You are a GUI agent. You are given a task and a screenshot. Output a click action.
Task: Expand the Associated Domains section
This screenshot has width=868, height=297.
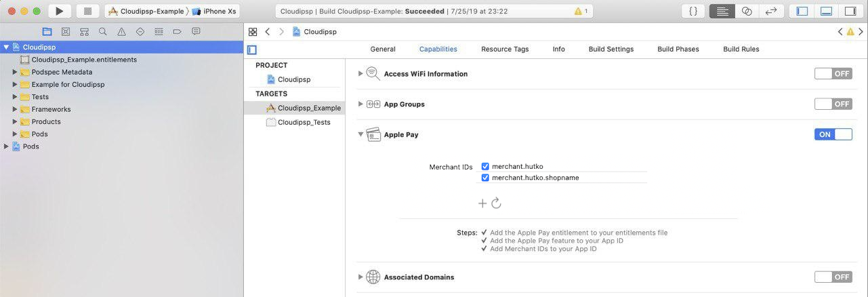360,277
